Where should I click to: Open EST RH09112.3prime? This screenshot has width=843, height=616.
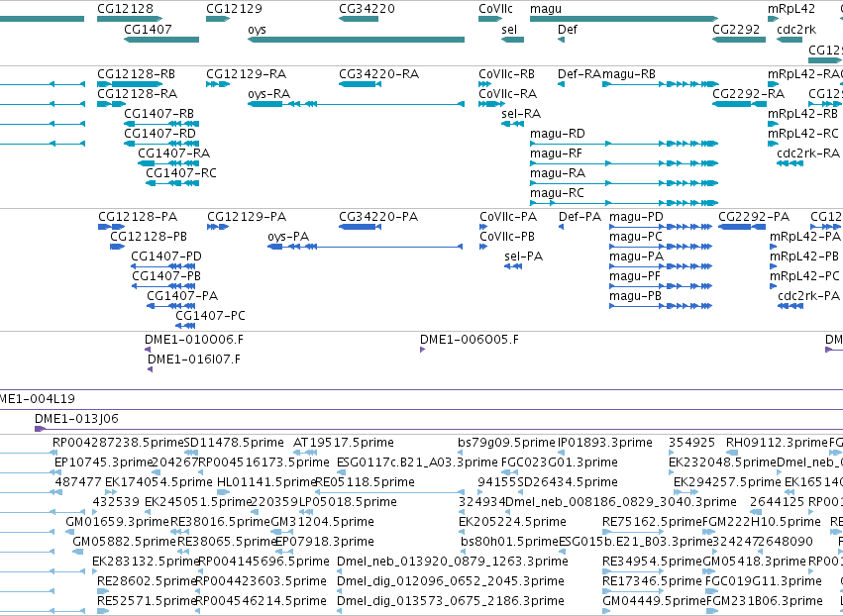point(777,443)
